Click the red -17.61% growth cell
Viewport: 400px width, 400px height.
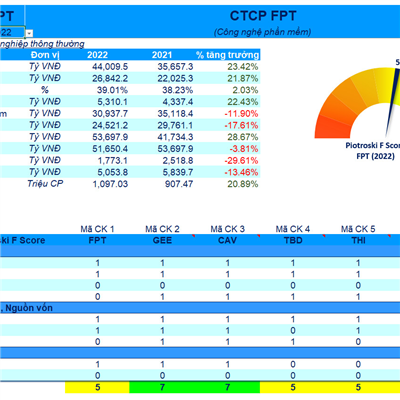coord(241,125)
